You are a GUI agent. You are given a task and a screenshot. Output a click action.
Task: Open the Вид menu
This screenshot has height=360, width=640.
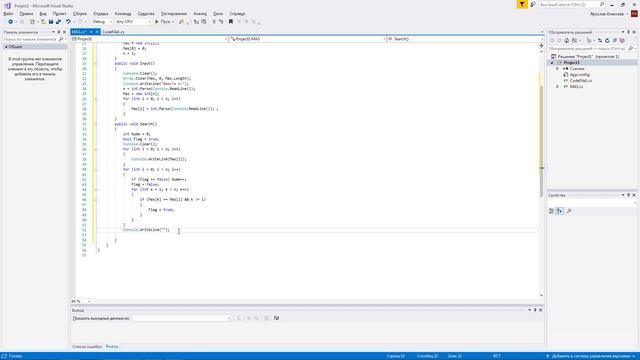tap(43, 13)
